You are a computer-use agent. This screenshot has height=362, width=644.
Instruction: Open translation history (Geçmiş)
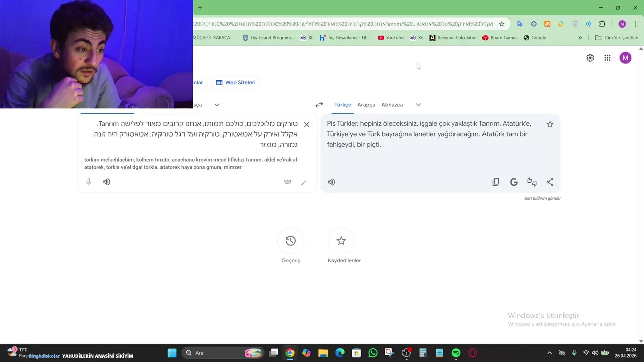(x=291, y=241)
